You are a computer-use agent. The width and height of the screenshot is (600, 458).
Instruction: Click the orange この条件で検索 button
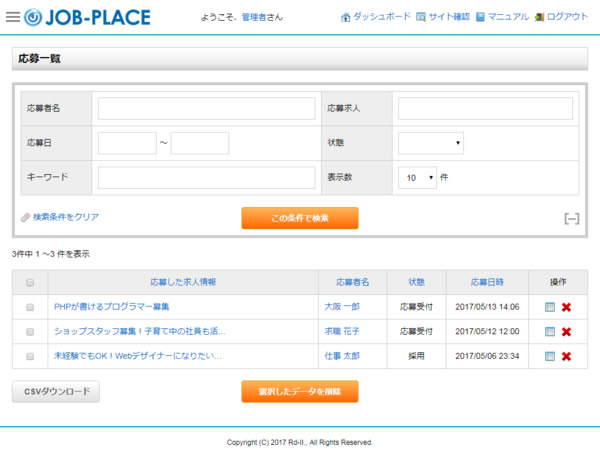(x=299, y=218)
